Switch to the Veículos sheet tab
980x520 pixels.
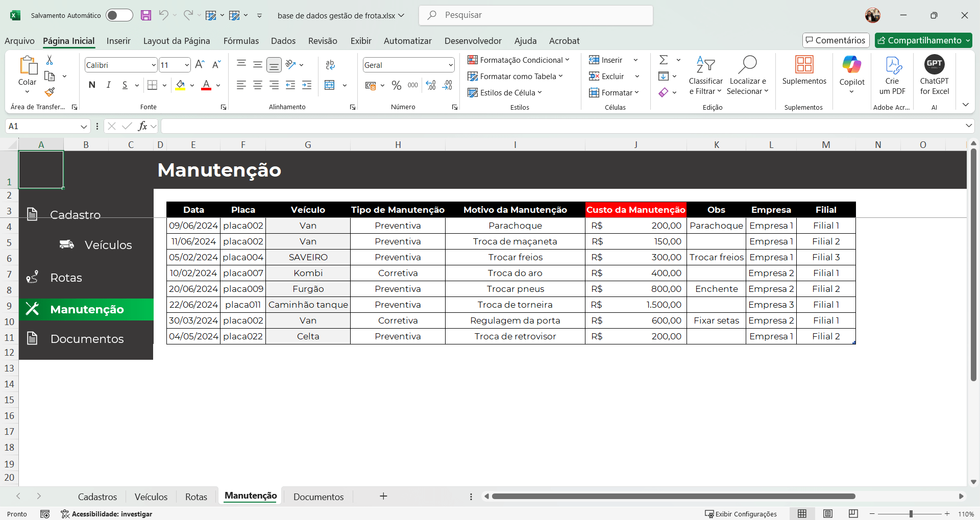(x=151, y=497)
